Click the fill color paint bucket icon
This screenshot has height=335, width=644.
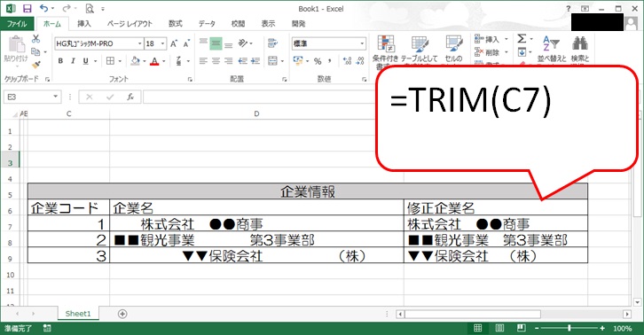pyautogui.click(x=135, y=61)
